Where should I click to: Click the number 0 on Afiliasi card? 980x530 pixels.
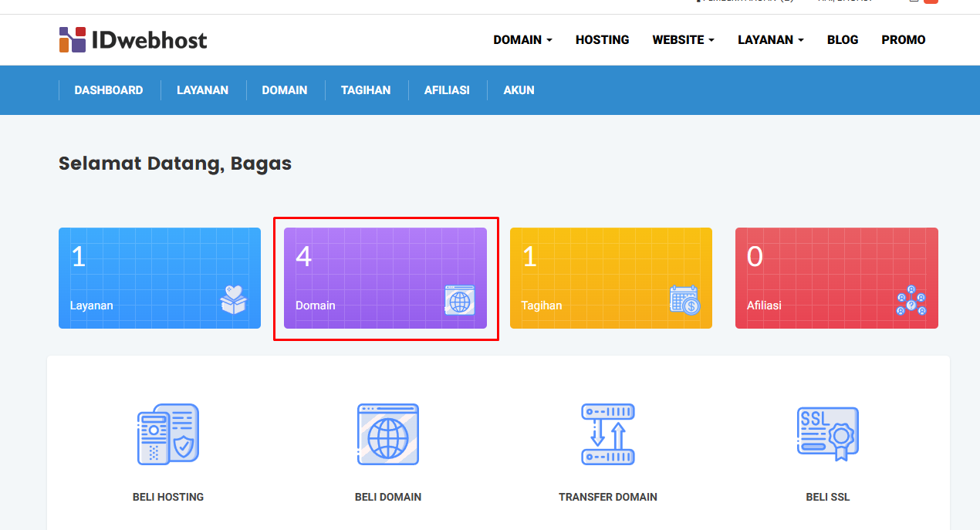coord(755,257)
